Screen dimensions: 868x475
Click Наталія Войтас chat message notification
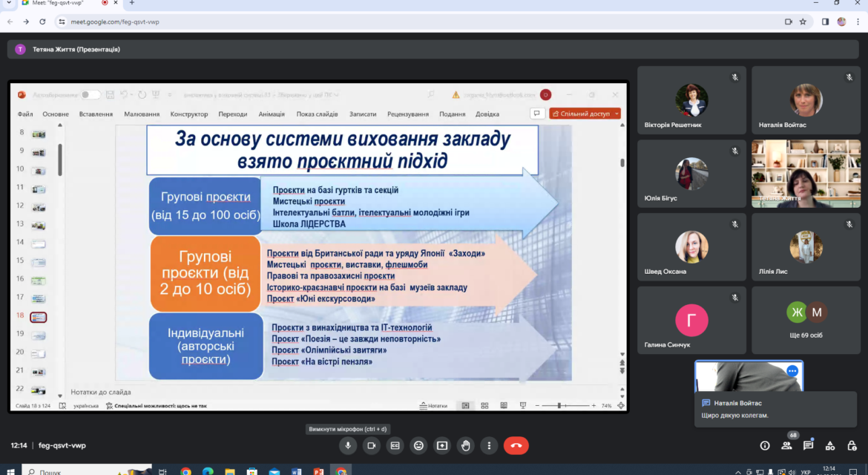click(x=775, y=409)
